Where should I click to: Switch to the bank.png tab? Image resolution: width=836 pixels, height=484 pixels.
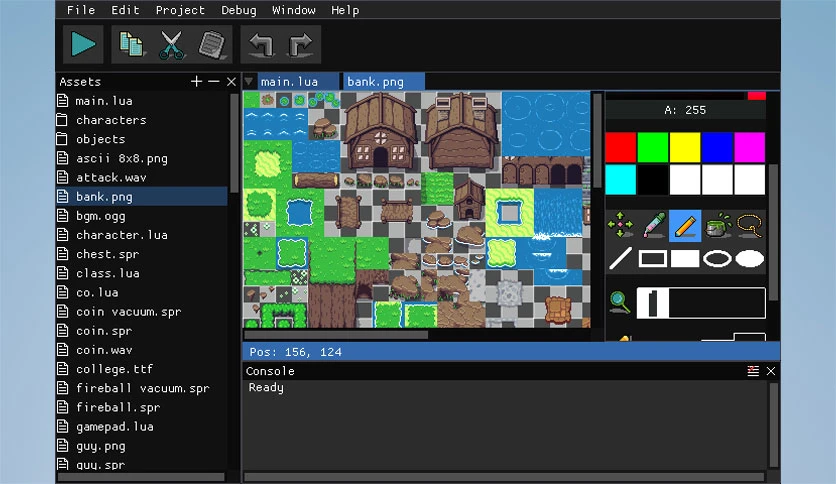[384, 82]
